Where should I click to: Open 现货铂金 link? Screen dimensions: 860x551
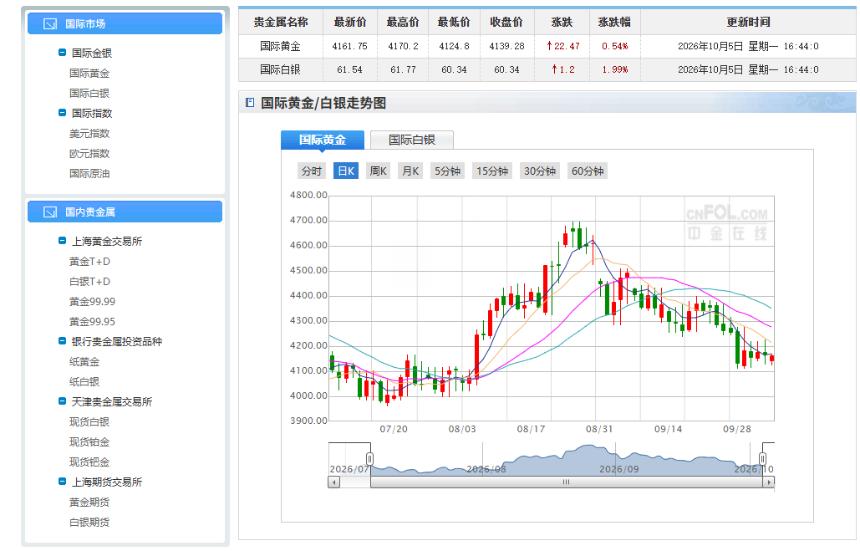coord(89,442)
